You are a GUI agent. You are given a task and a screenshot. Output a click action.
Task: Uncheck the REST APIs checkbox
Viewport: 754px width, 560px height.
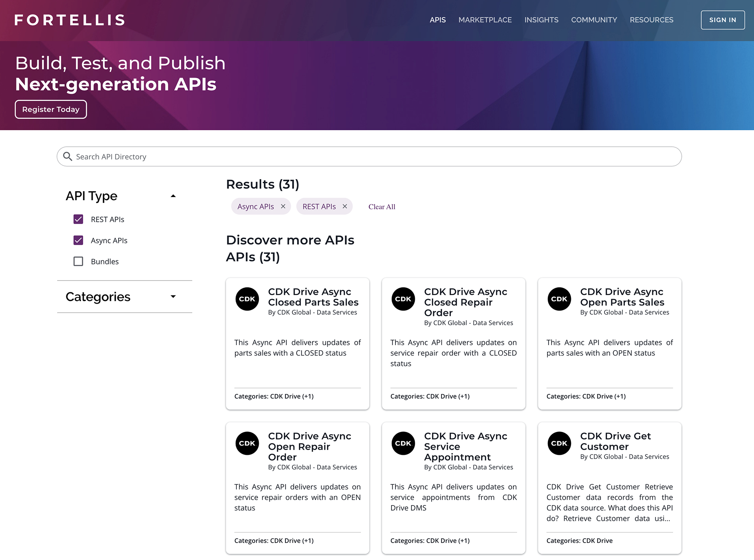click(x=79, y=219)
